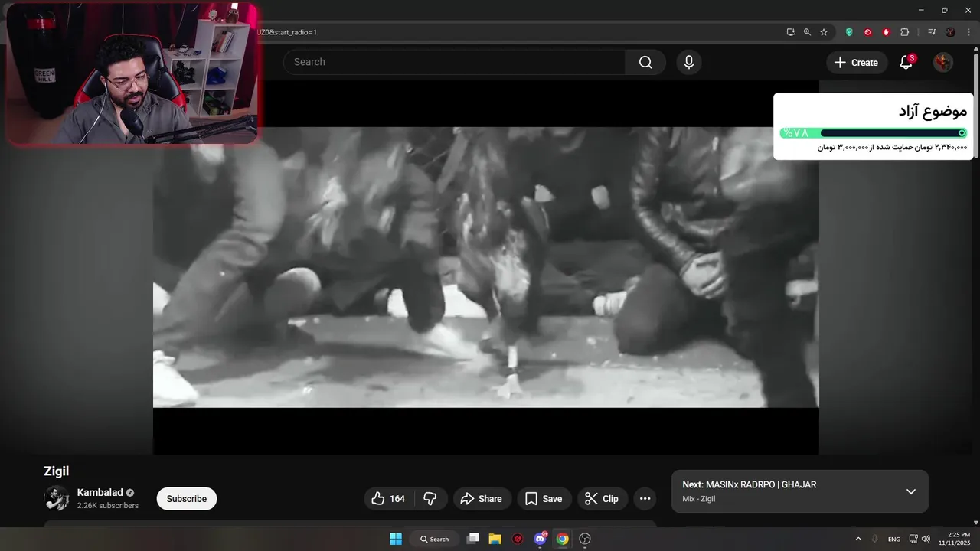Open the green shield extension

click(849, 32)
